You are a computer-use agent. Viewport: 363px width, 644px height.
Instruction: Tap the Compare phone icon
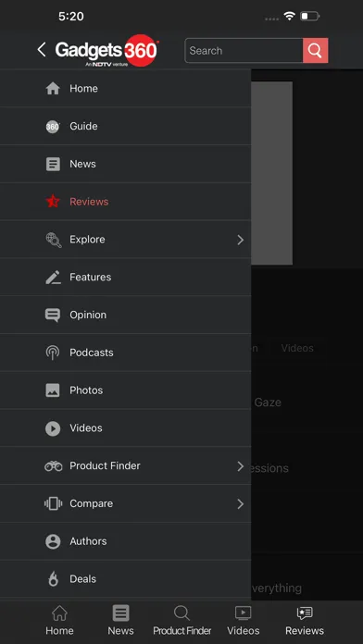pos(53,504)
